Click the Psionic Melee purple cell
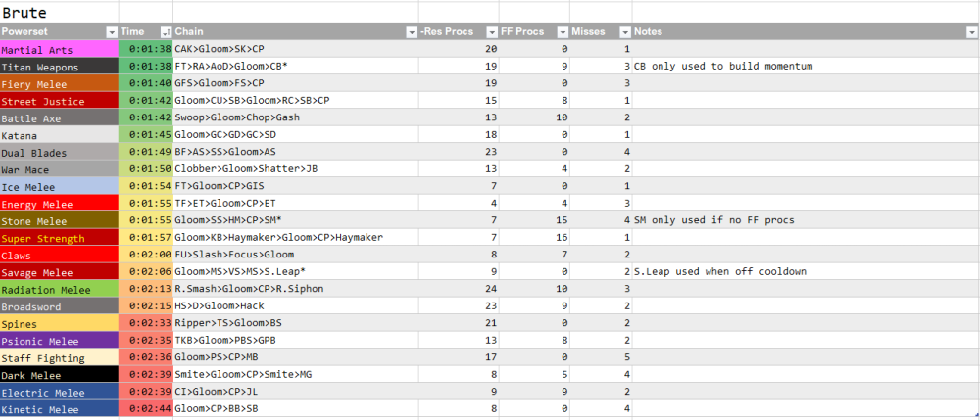The width and height of the screenshot is (980, 420). (x=59, y=341)
